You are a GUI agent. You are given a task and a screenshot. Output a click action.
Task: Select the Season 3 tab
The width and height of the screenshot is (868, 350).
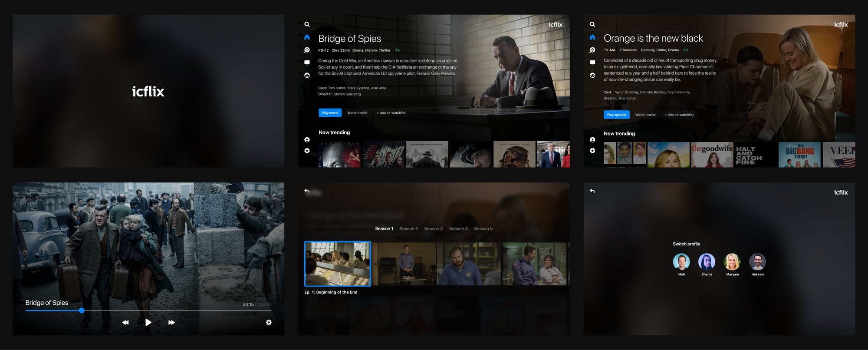pos(433,229)
